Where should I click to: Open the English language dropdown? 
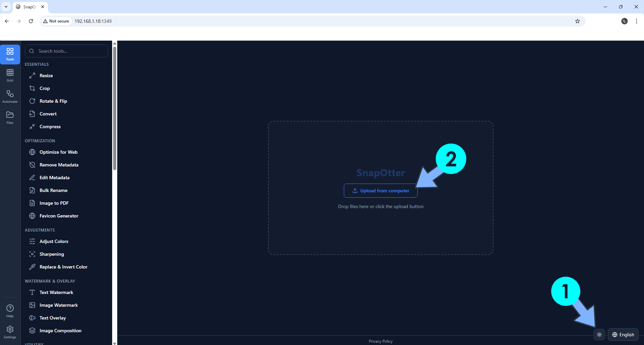tap(623, 335)
